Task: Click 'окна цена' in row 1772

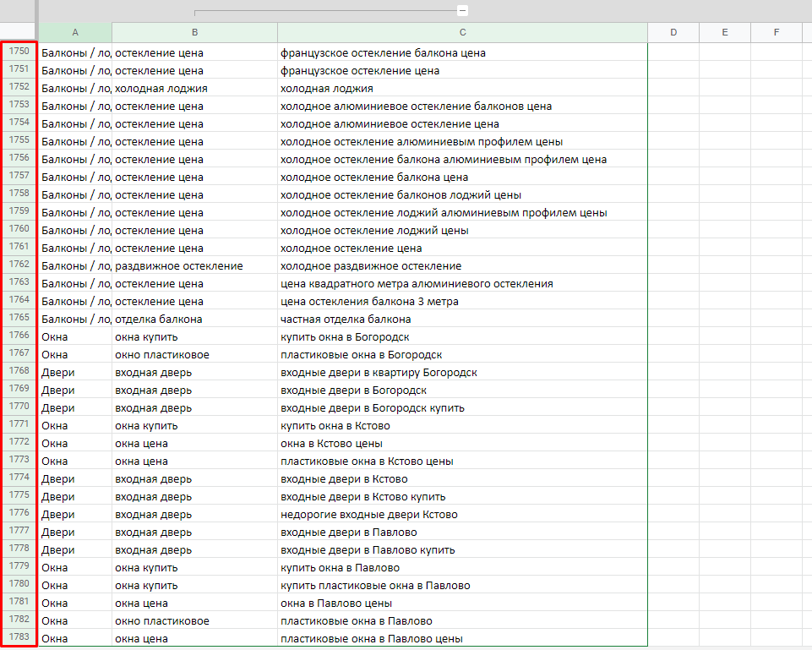Action: tap(194, 444)
